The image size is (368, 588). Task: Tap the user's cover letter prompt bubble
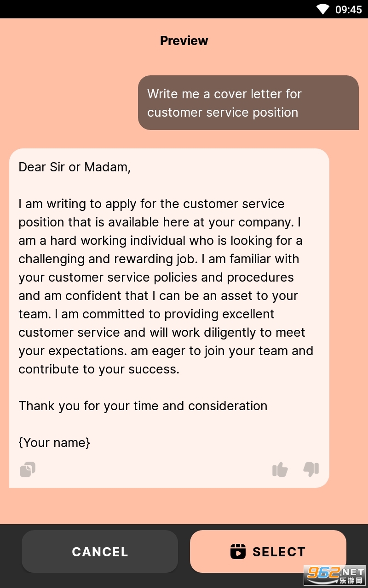click(x=248, y=103)
